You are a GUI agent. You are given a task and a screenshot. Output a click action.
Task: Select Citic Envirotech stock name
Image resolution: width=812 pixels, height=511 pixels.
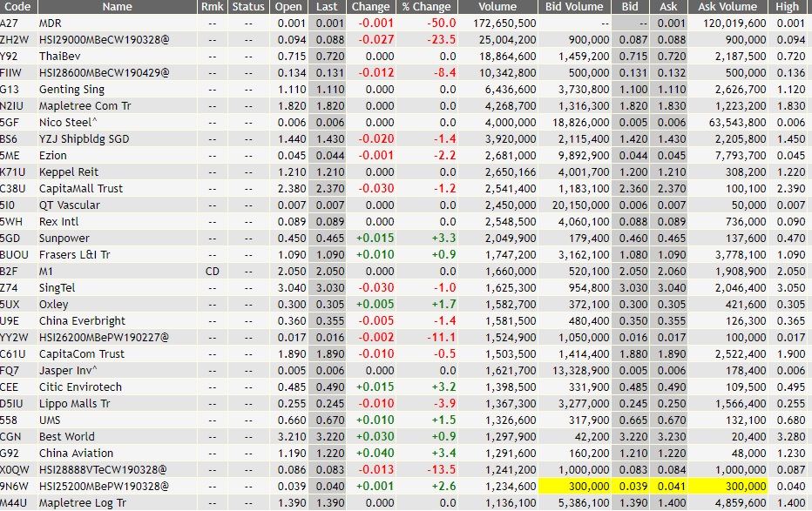80,387
